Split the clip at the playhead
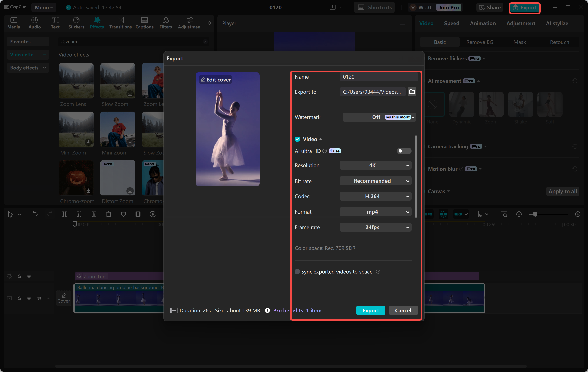Viewport: 588px width, 372px height. point(65,214)
